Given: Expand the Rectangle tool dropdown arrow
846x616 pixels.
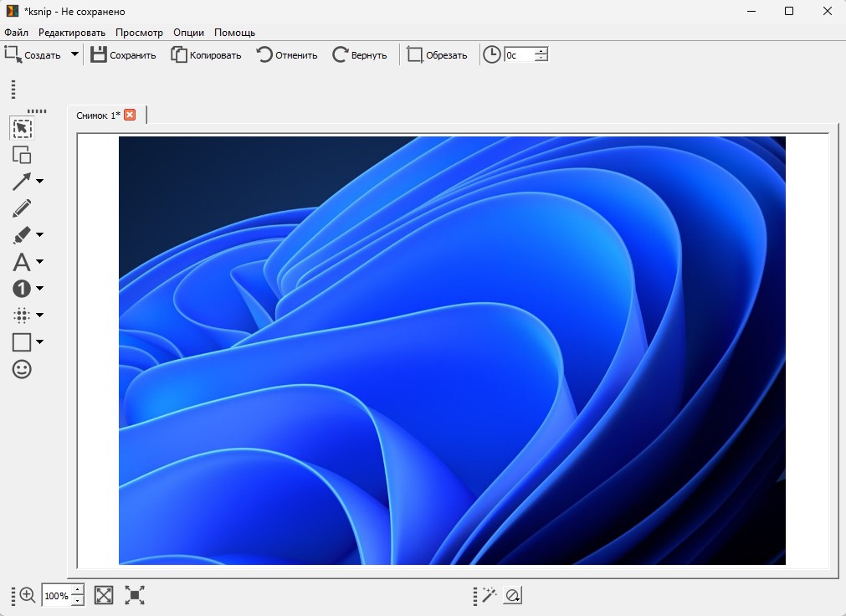Looking at the screenshot, I should [39, 342].
